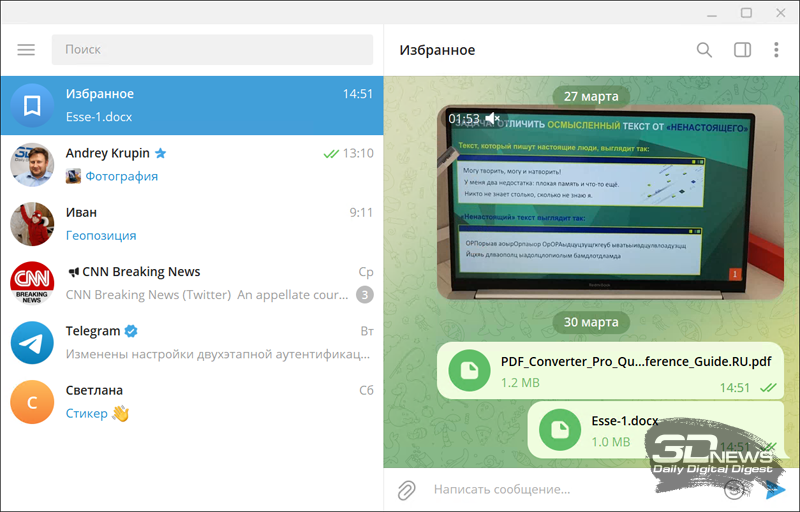The image size is (800, 512).
Task: Focus the Написать сообщение input box
Action: (570, 489)
